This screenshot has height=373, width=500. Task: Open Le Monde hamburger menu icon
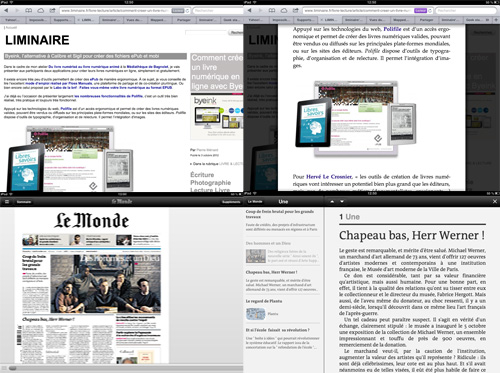click(7, 201)
